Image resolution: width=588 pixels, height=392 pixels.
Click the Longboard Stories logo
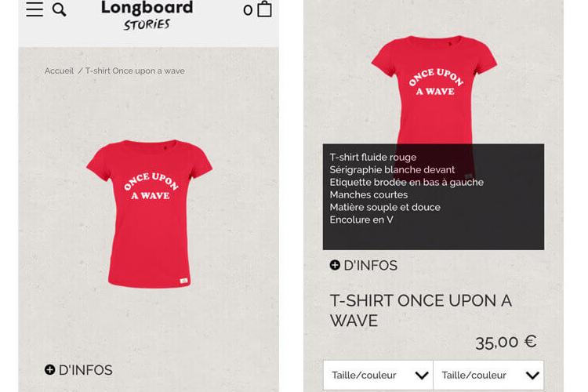[147, 15]
